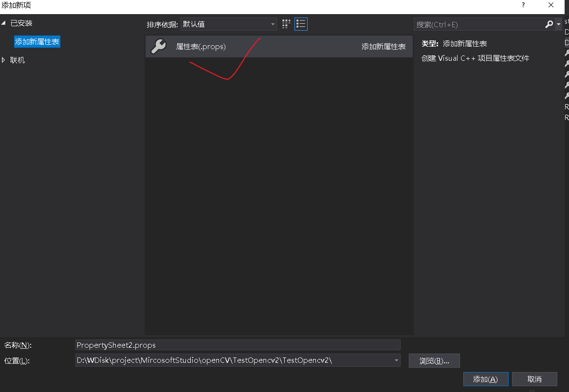This screenshot has height=392, width=569.
Task: Open the search options dropdown arrow
Action: (x=558, y=24)
